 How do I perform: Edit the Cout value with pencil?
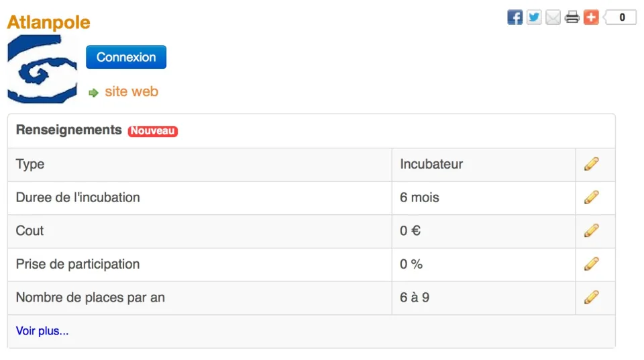click(592, 231)
